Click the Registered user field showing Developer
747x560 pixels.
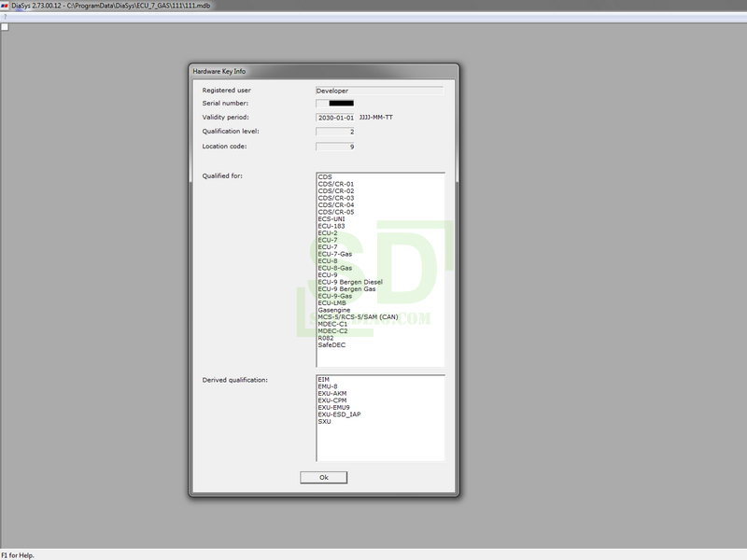(379, 91)
